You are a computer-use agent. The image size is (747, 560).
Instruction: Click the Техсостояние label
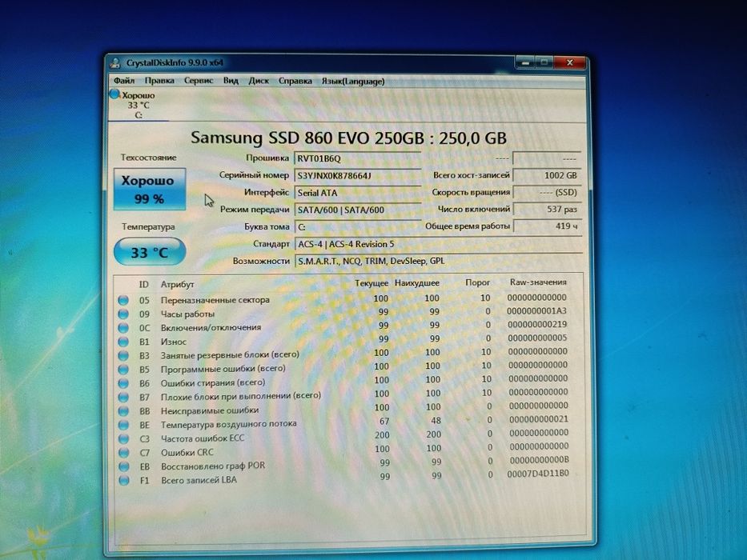pos(148,157)
